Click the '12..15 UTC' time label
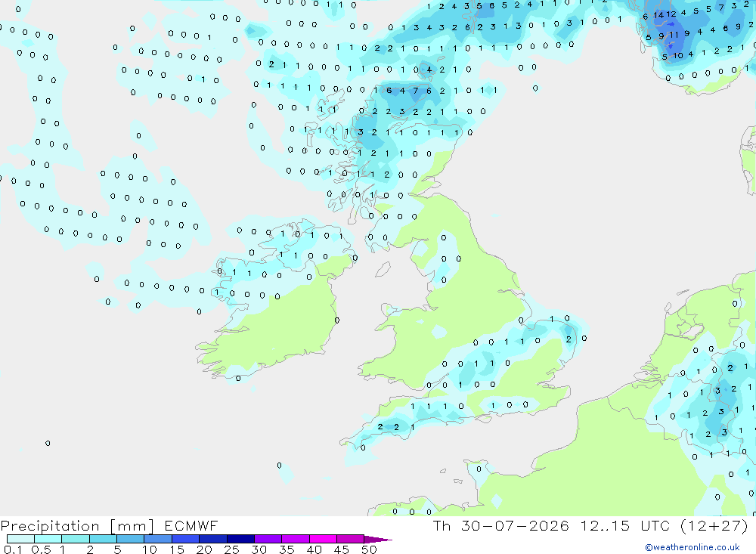756x554 pixels. click(x=625, y=525)
